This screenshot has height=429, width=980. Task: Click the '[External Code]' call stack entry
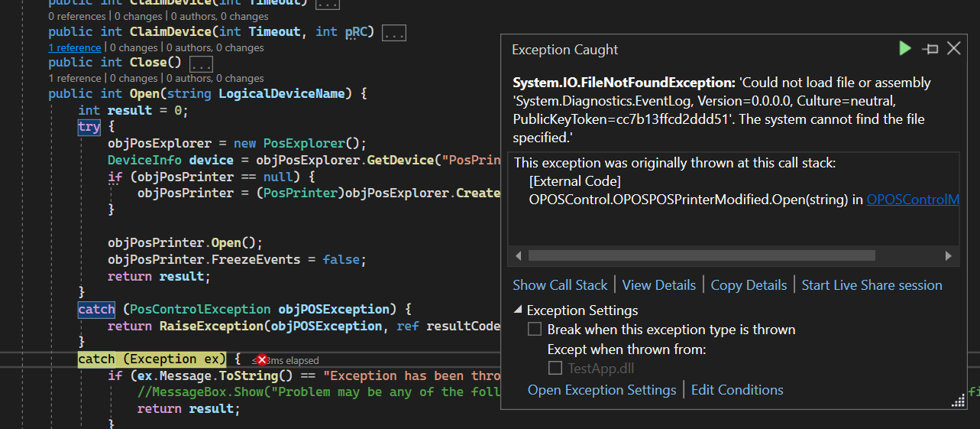pos(574,181)
